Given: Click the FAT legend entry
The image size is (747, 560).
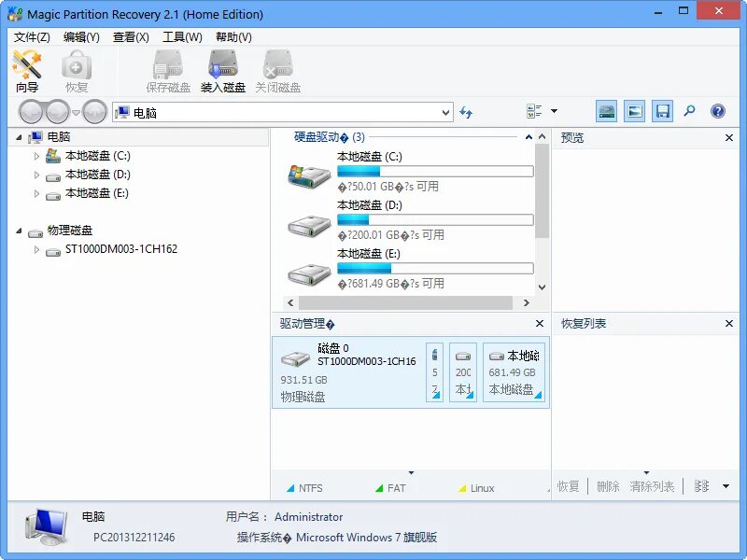Looking at the screenshot, I should 390,488.
